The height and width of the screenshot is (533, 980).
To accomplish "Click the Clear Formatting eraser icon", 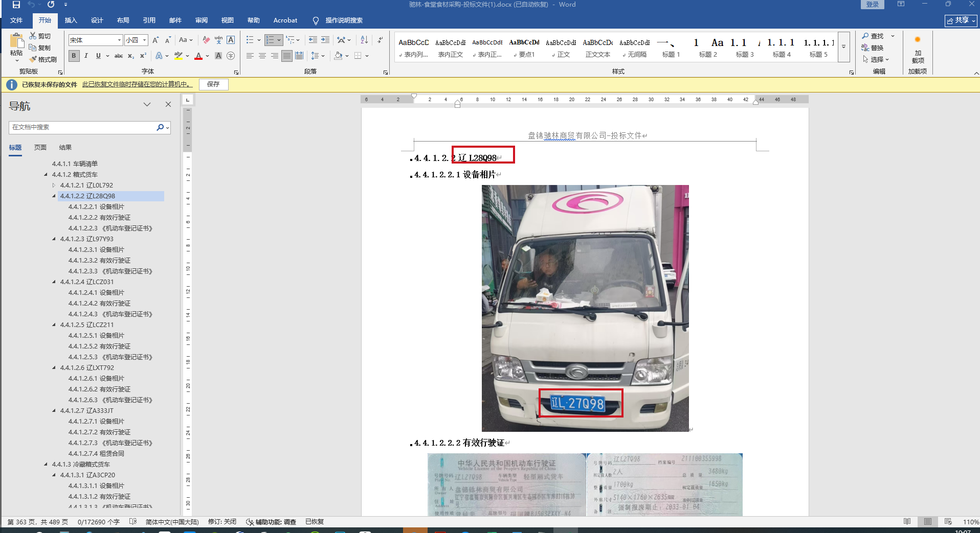I will [206, 40].
